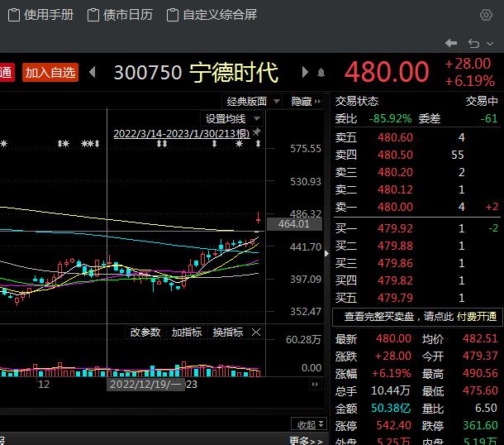504x445 pixels.
Task: Click 金额 value 50.38亿
Action: [x=391, y=408]
